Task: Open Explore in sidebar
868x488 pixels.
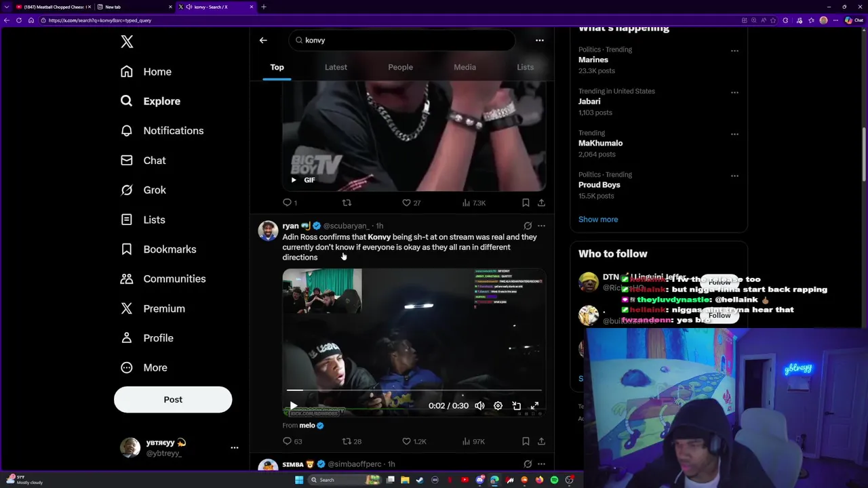Action: 151,101
